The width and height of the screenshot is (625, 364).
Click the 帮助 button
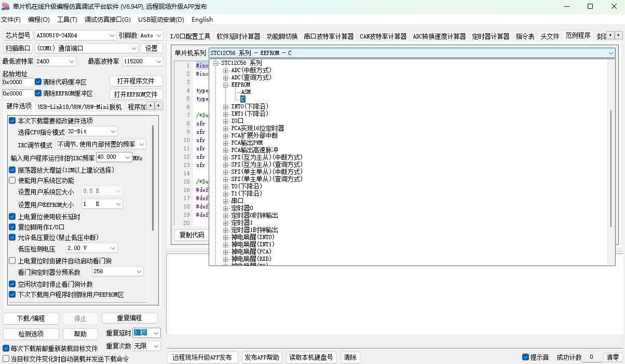(80, 334)
